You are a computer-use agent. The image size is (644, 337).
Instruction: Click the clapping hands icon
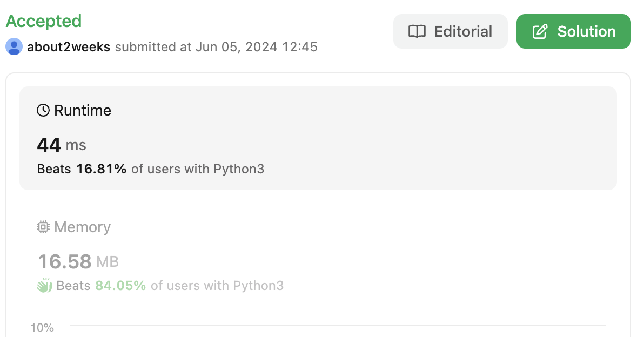[x=44, y=285]
